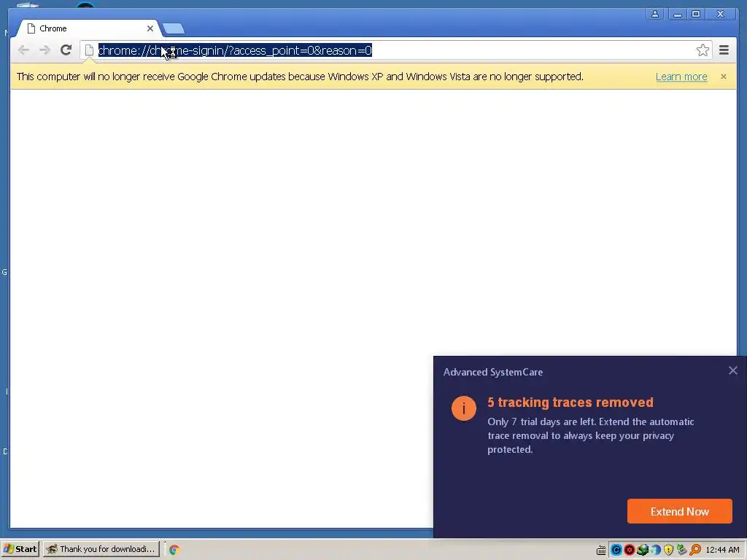The width and height of the screenshot is (747, 560).
Task: Open the on-screen keyboard tray icon
Action: pyautogui.click(x=601, y=550)
